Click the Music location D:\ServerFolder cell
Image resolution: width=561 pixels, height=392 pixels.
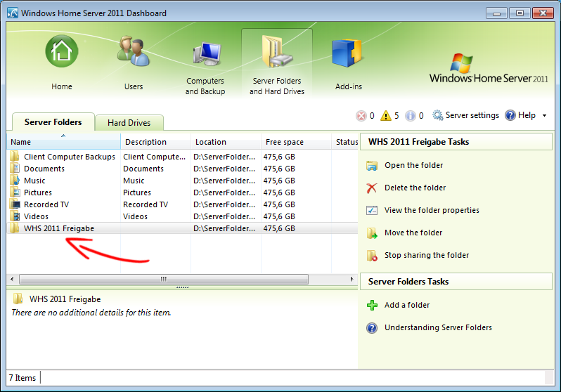click(x=224, y=181)
